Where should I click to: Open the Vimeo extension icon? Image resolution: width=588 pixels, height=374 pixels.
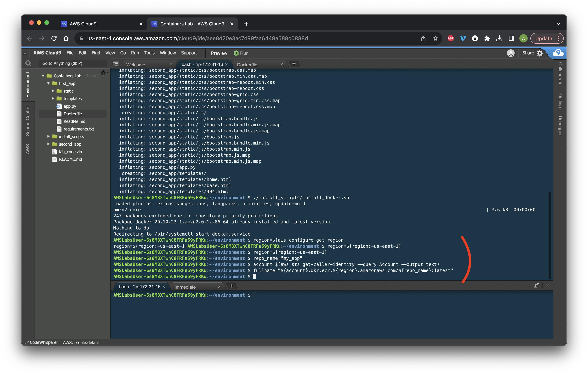point(463,38)
